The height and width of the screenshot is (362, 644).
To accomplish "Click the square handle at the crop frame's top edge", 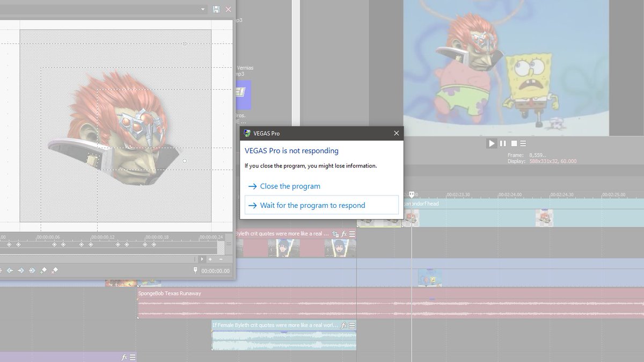I will 184,44.
